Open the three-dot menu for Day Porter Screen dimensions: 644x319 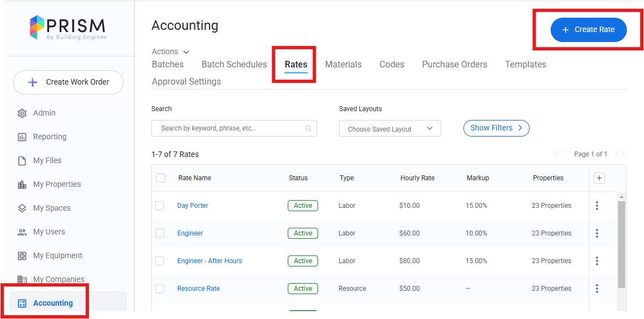click(597, 206)
